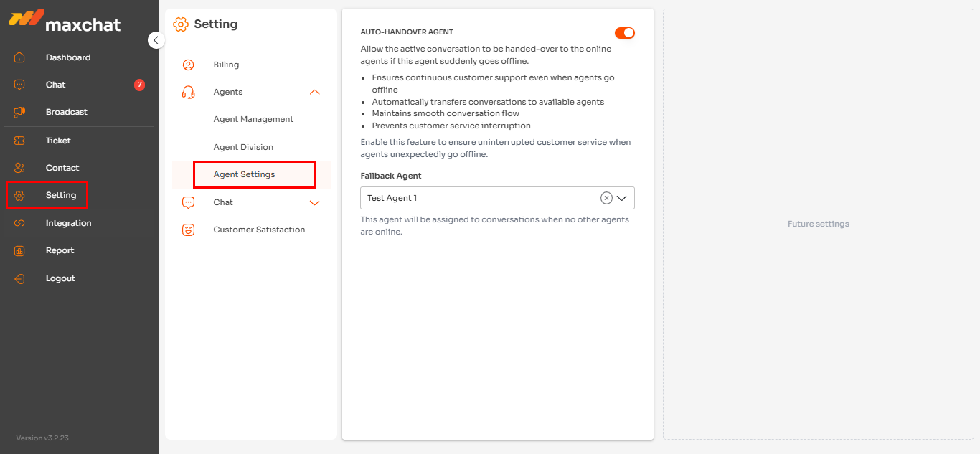
Task: Collapse the Agents section chevron
Action: point(314,92)
